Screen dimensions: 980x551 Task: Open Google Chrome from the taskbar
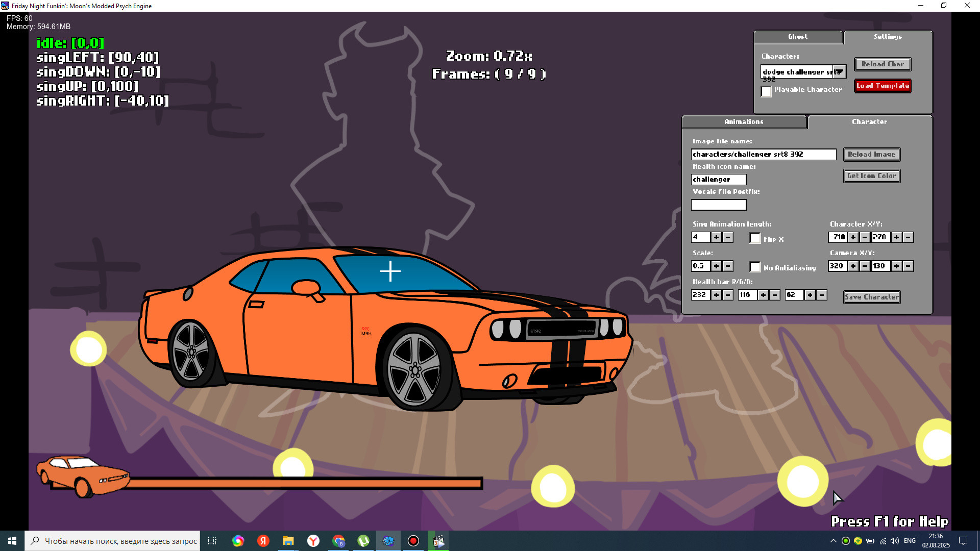tap(338, 541)
